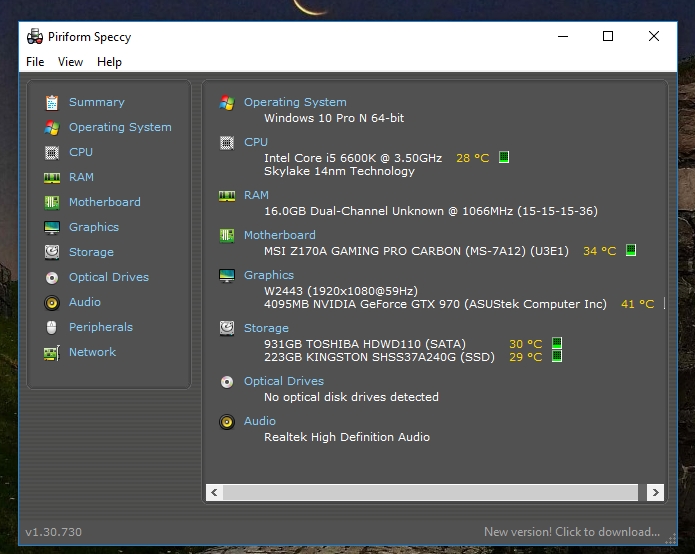The image size is (695, 554).
Task: Click the Motherboard temperature green indicator icon
Action: pyautogui.click(x=631, y=250)
